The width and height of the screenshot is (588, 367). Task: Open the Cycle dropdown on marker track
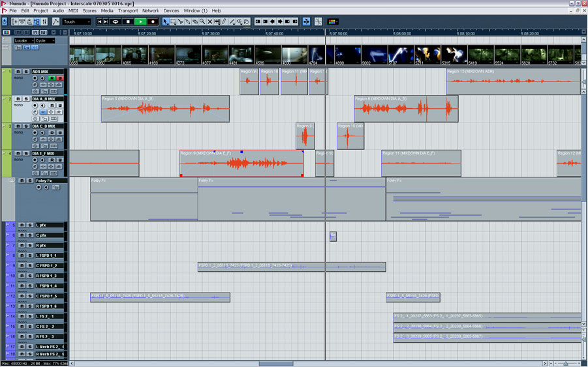tap(44, 40)
